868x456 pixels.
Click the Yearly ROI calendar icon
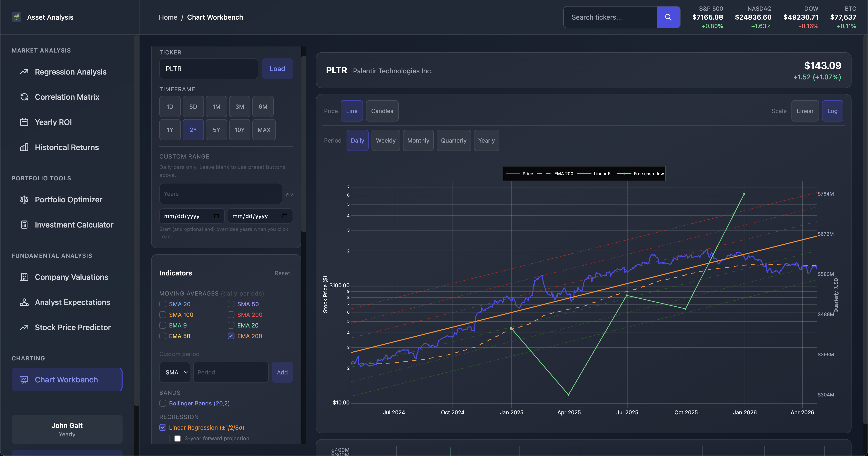[24, 122]
